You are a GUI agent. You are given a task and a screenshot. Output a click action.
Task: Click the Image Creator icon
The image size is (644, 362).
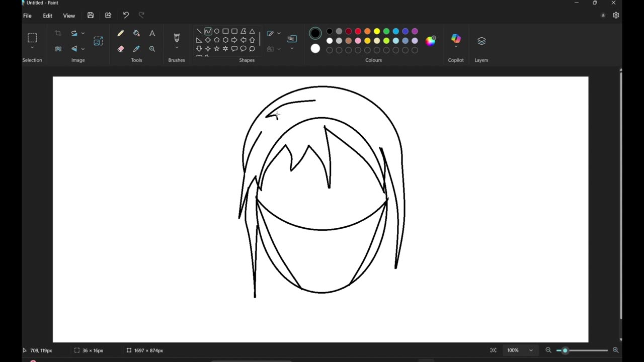point(98,41)
